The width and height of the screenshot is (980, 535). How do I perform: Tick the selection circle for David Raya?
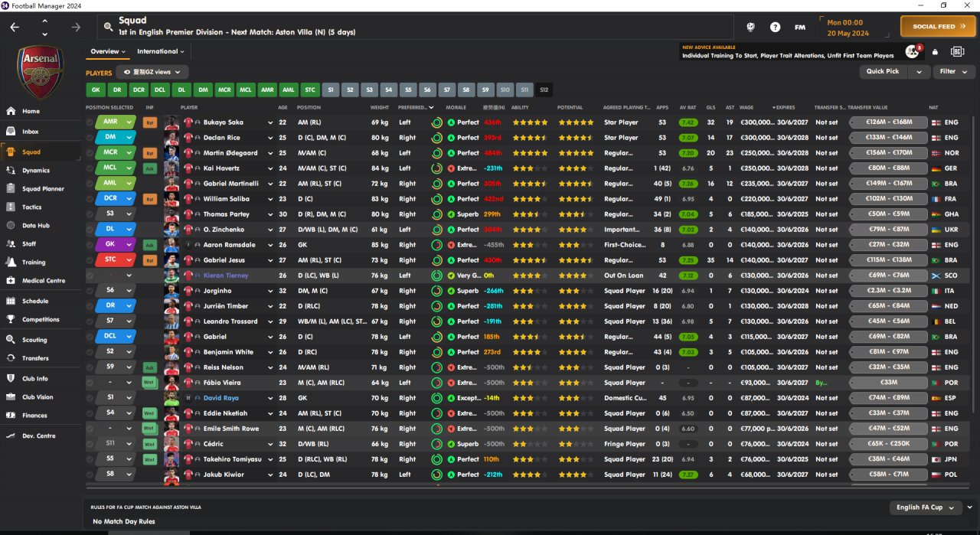click(x=90, y=398)
